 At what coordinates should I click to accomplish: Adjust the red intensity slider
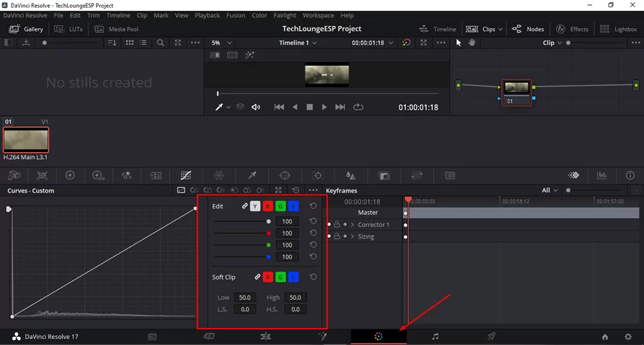tap(243, 233)
